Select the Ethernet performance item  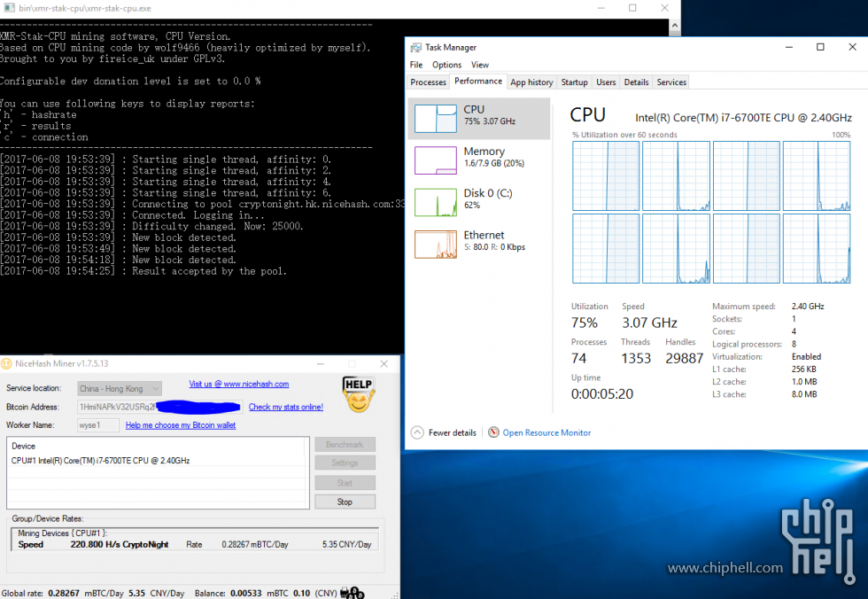click(x=479, y=245)
